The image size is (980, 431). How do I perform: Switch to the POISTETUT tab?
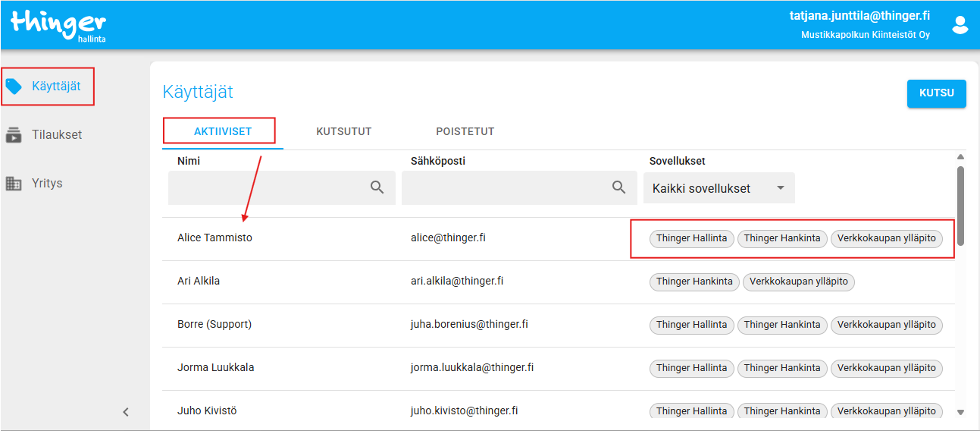coord(465,131)
